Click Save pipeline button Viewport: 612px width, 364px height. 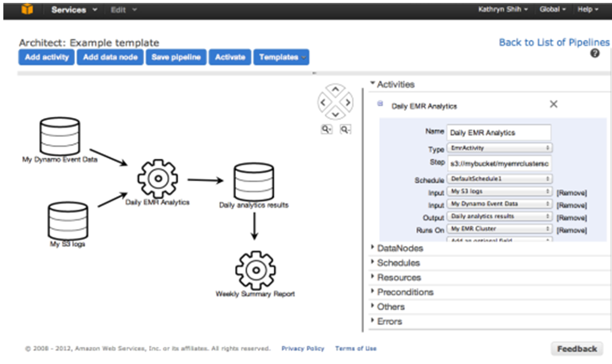pyautogui.click(x=176, y=57)
